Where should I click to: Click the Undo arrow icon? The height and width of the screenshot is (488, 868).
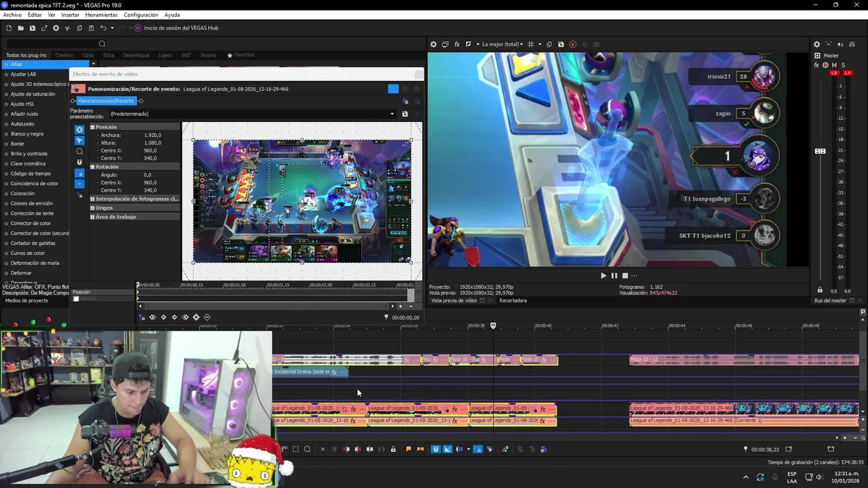point(103,28)
